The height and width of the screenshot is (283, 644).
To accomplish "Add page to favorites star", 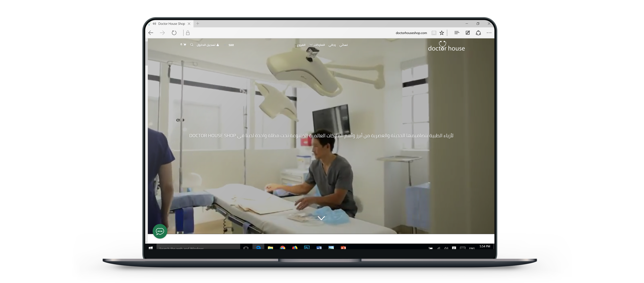I will pos(442,33).
